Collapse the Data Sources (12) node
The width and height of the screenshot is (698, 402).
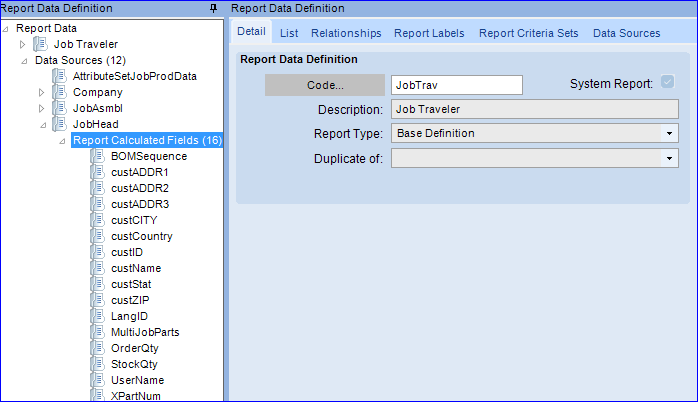24,61
